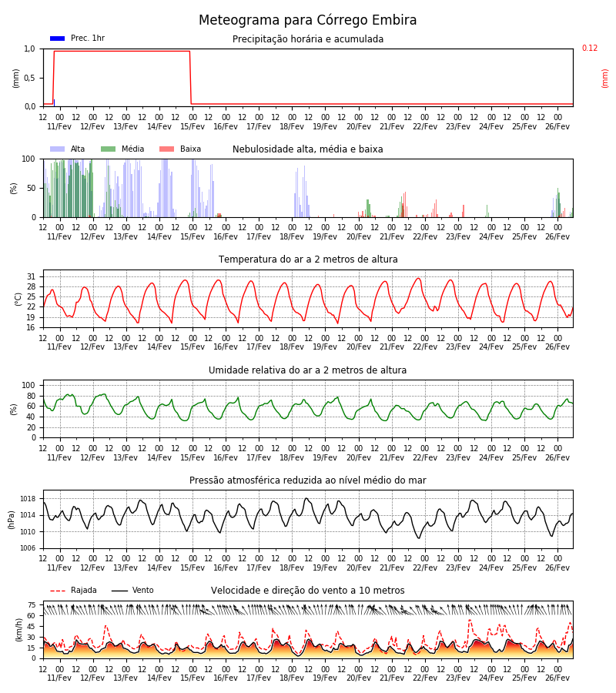This screenshot has width=616, height=693.
Task: Click the Precipitação horária e acumulada heading
Action: 308,39
